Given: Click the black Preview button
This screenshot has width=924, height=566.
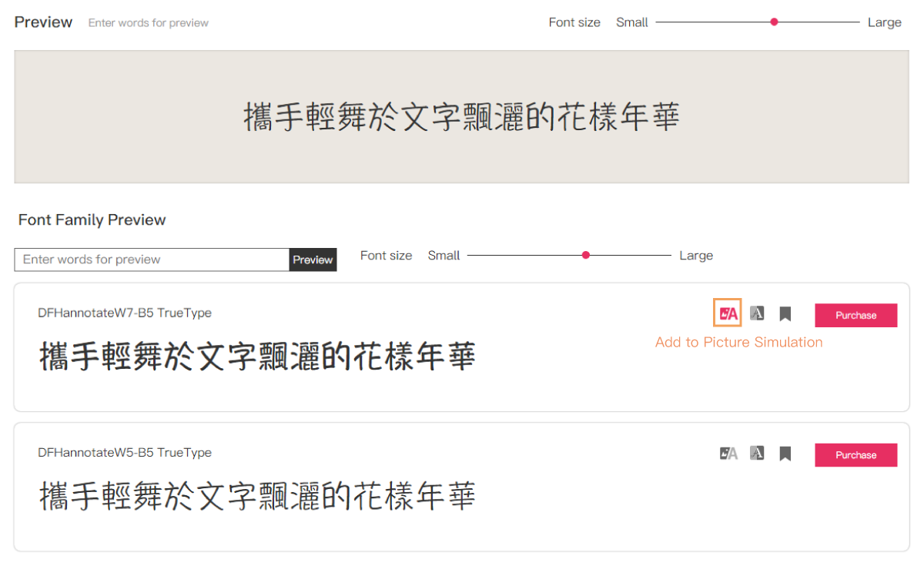Looking at the screenshot, I should tap(313, 260).
